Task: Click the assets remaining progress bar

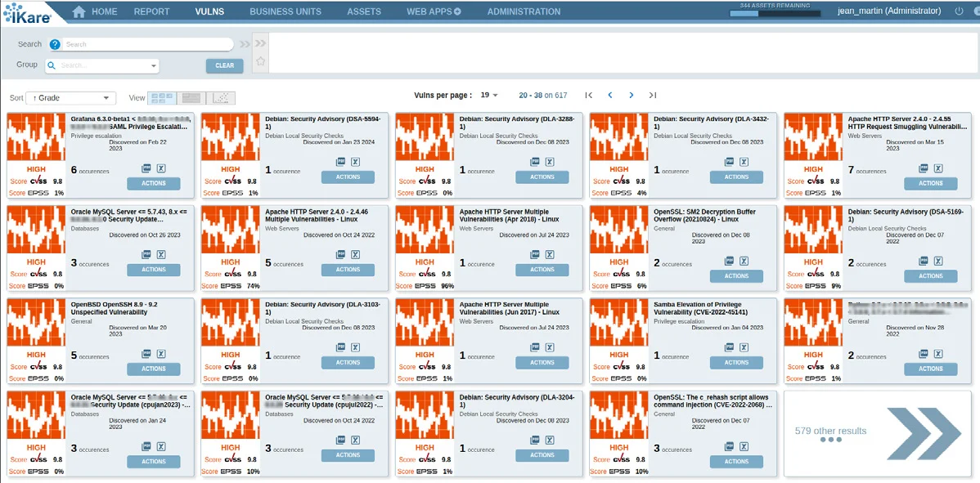Action: click(x=775, y=12)
